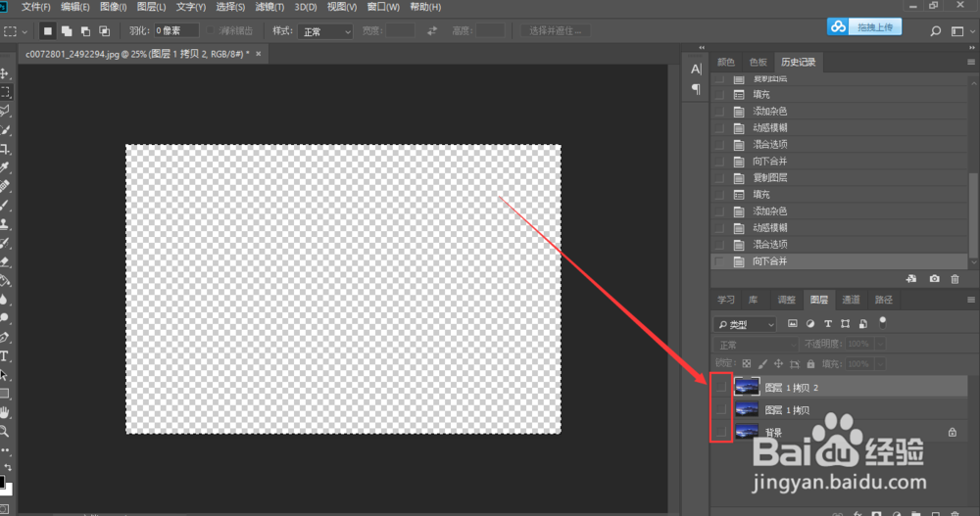Show the 图层 1 拷贝 2 layer visibility
This screenshot has width=980, height=516.
click(x=721, y=388)
